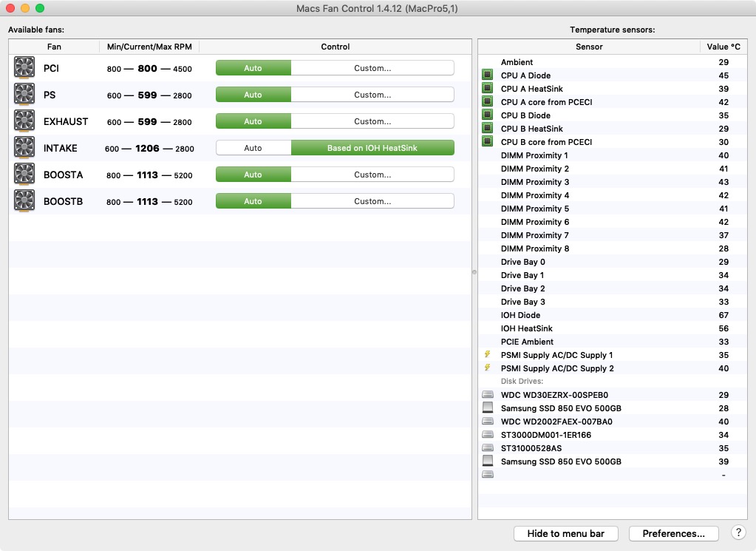This screenshot has height=551, width=756.
Task: Open Custom control for PS fan
Action: [x=372, y=95]
